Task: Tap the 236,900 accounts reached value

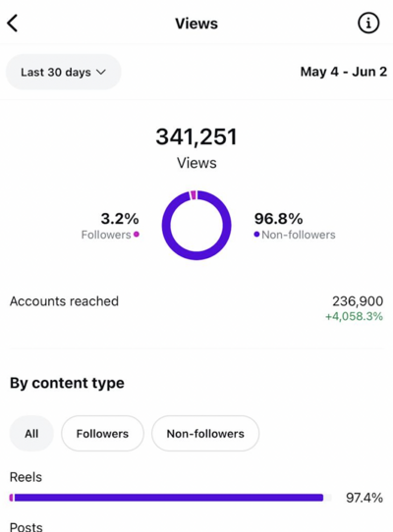Action: pyautogui.click(x=358, y=301)
